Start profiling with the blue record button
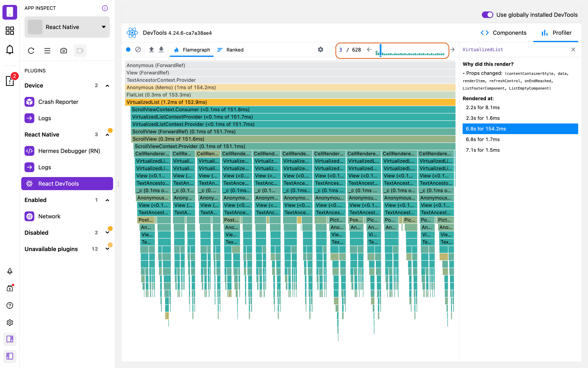The height and width of the screenshot is (368, 588). click(128, 50)
